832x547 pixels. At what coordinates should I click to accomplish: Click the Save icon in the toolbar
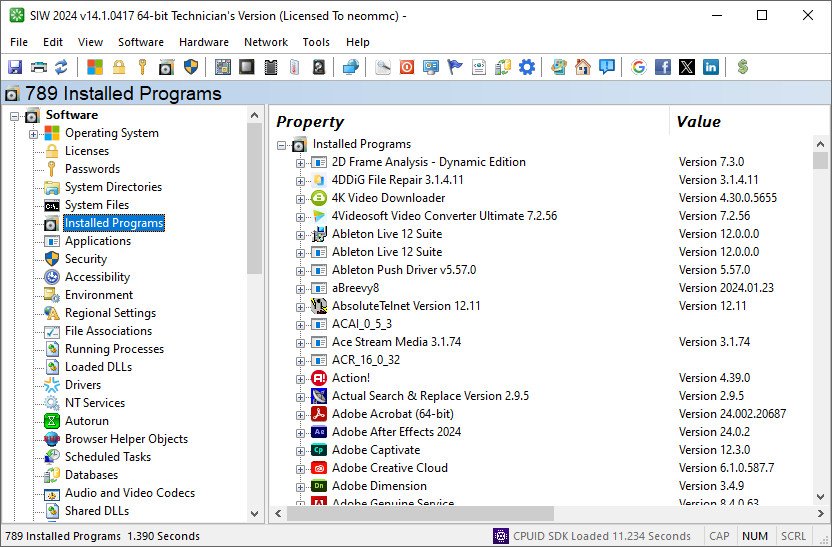click(x=15, y=67)
